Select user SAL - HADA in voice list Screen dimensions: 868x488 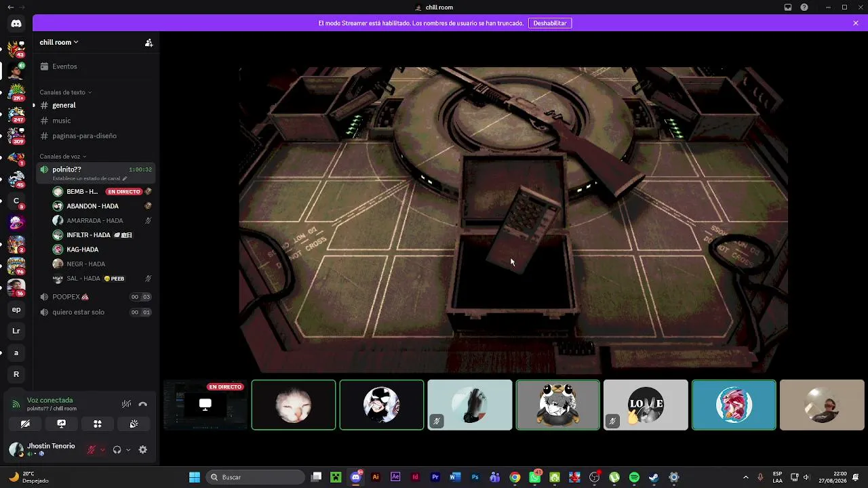click(x=102, y=279)
